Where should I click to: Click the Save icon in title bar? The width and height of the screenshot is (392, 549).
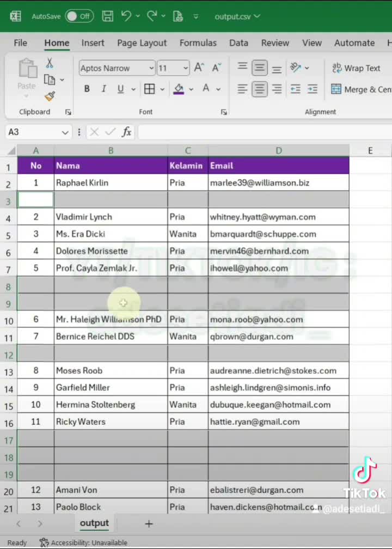[x=107, y=16]
